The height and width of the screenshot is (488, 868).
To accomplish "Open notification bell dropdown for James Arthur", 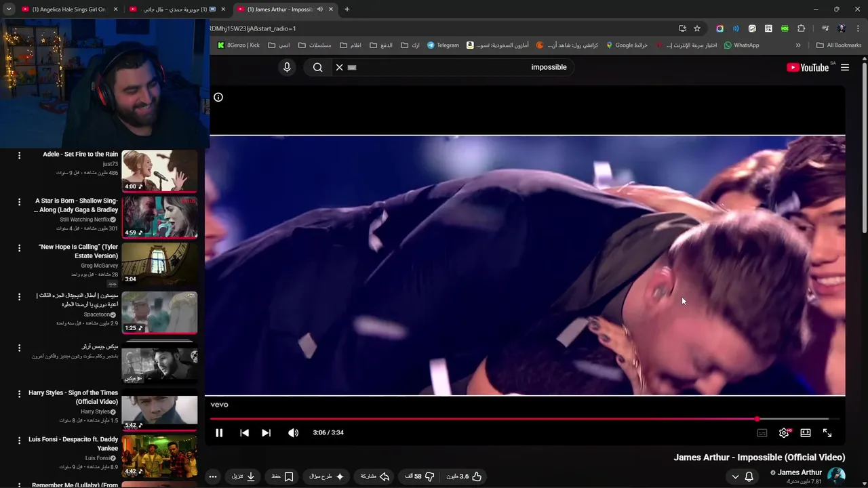I will click(743, 476).
